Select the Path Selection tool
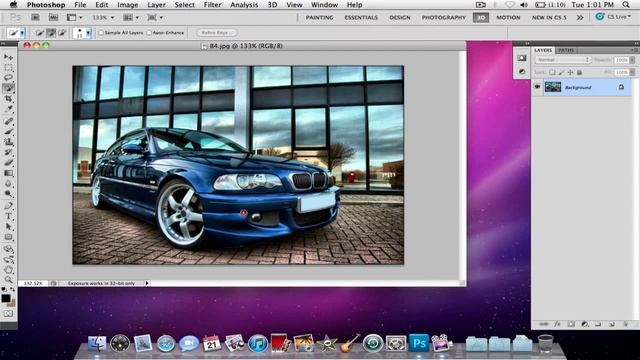 [x=8, y=227]
